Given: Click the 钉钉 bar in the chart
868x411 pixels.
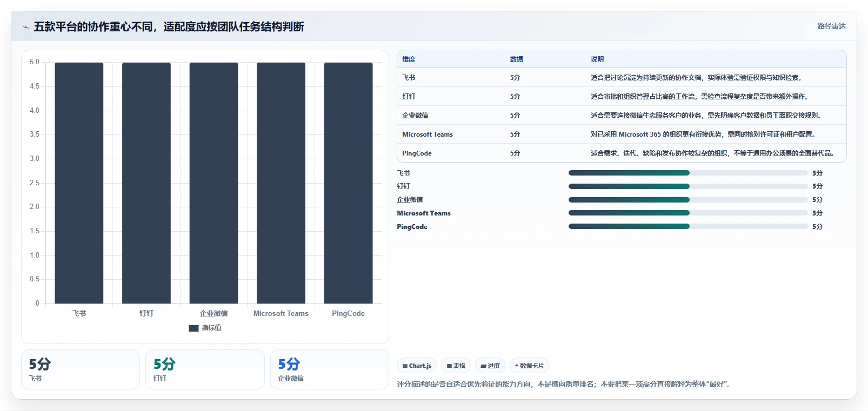Looking at the screenshot, I should [146, 183].
